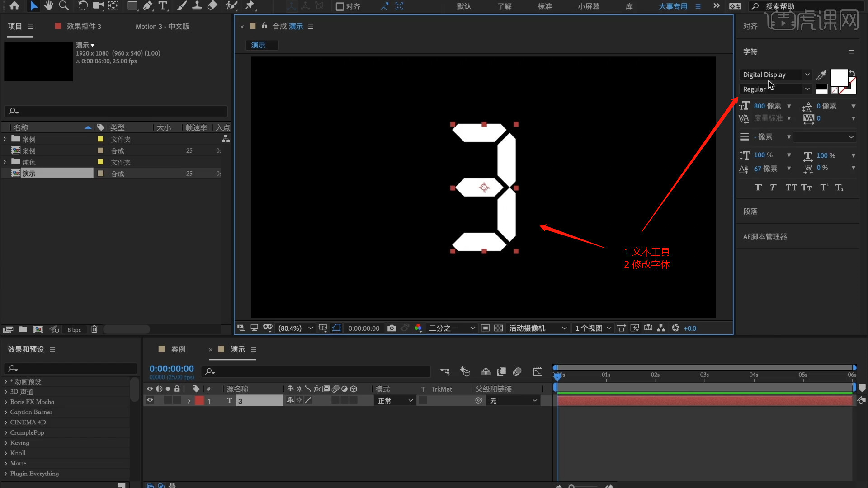Open the 活动摄像机 camera view dropdown

point(538,328)
